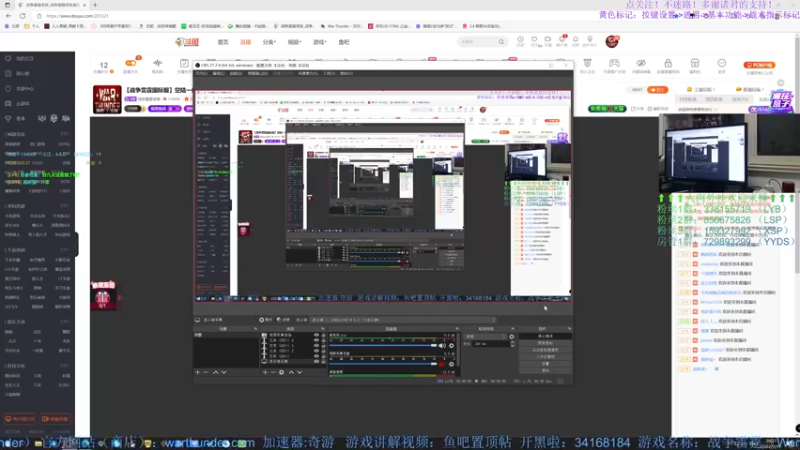
Task: Toggle lock on Display Capture source
Action: [323, 361]
